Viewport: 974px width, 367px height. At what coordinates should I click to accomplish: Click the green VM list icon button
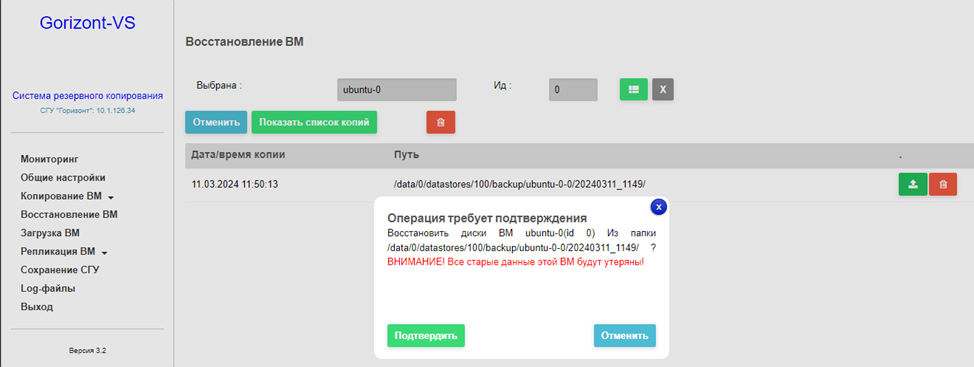pos(634,89)
